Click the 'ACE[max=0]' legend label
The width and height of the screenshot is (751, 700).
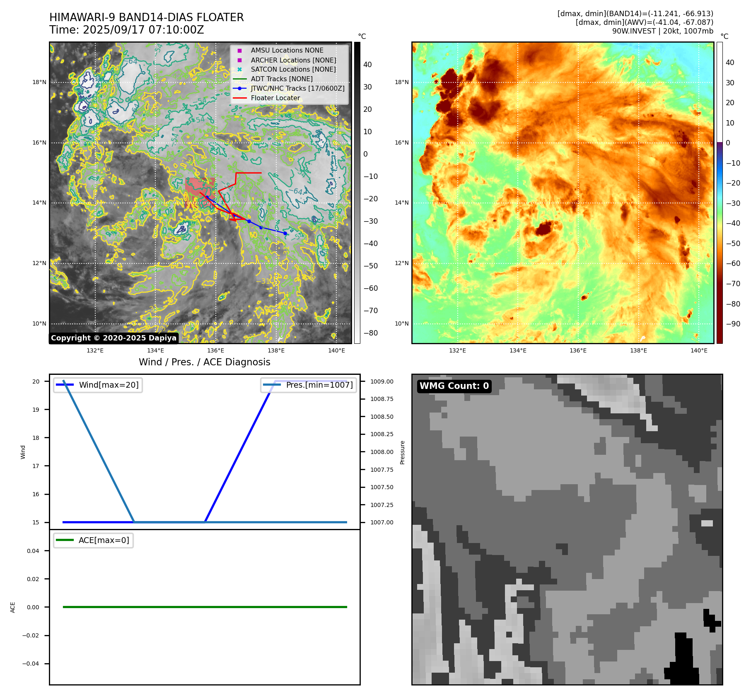tap(104, 541)
